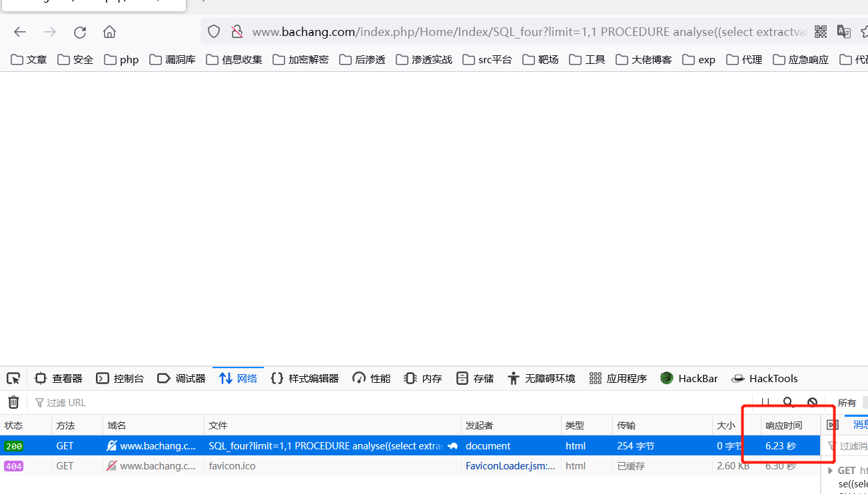Switch to the 控制台 console tab

(x=120, y=378)
